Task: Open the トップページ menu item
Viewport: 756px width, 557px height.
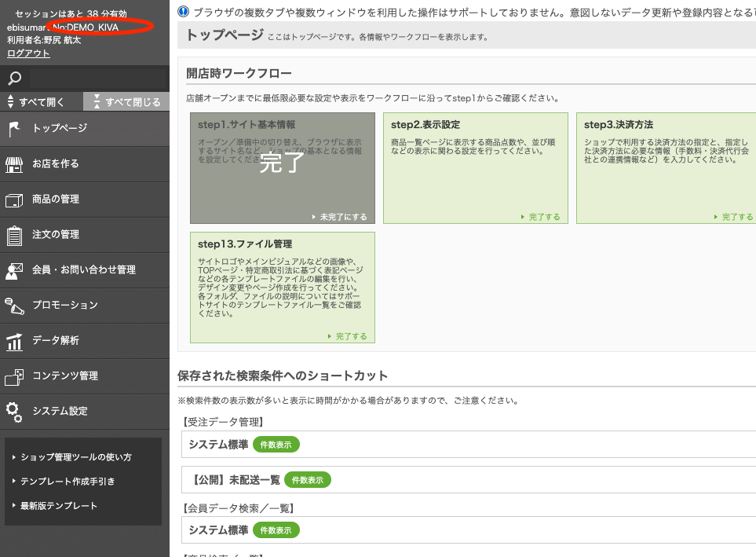Action: [85, 129]
